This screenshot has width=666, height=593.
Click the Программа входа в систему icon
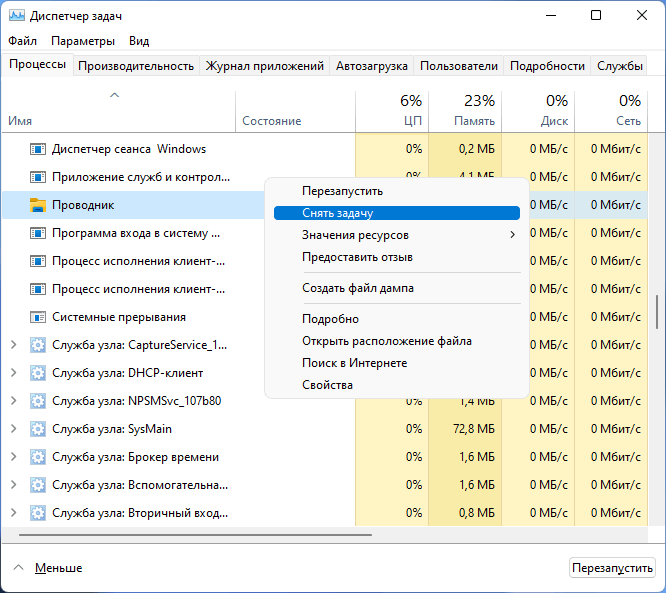38,233
